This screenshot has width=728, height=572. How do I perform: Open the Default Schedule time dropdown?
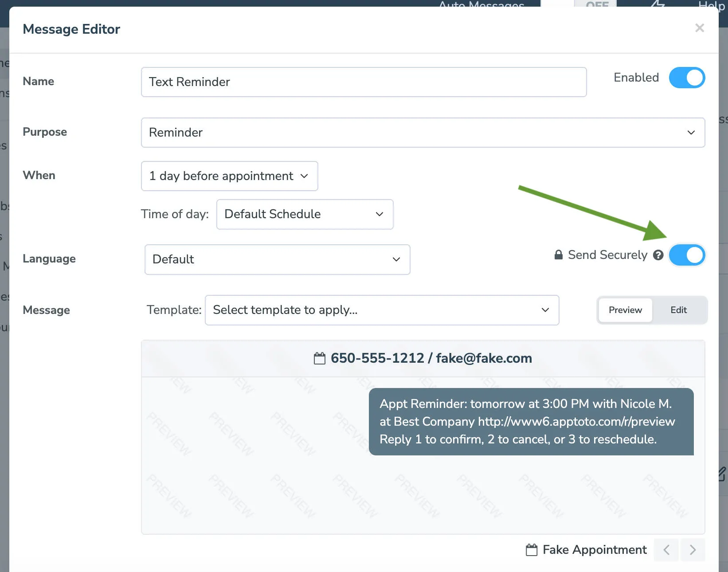(x=305, y=214)
